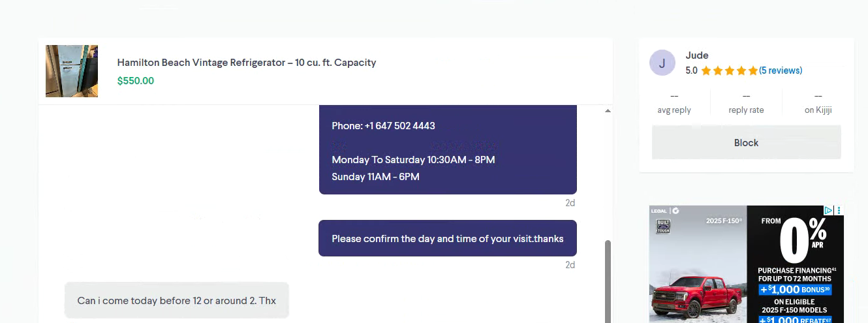868x323 pixels.
Task: Click the Built Ford Tough logo
Action: pos(663,226)
